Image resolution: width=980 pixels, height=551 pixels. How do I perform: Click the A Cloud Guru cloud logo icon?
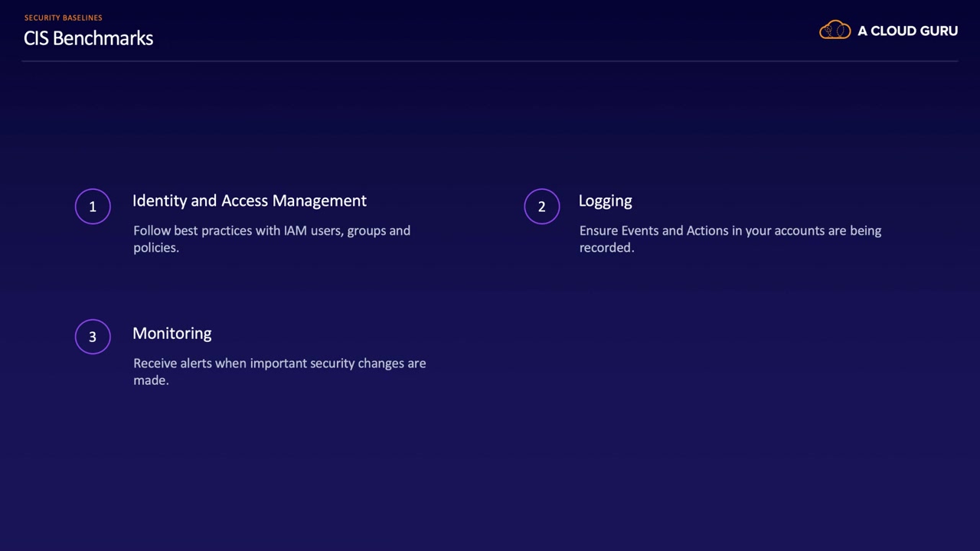coord(835,31)
